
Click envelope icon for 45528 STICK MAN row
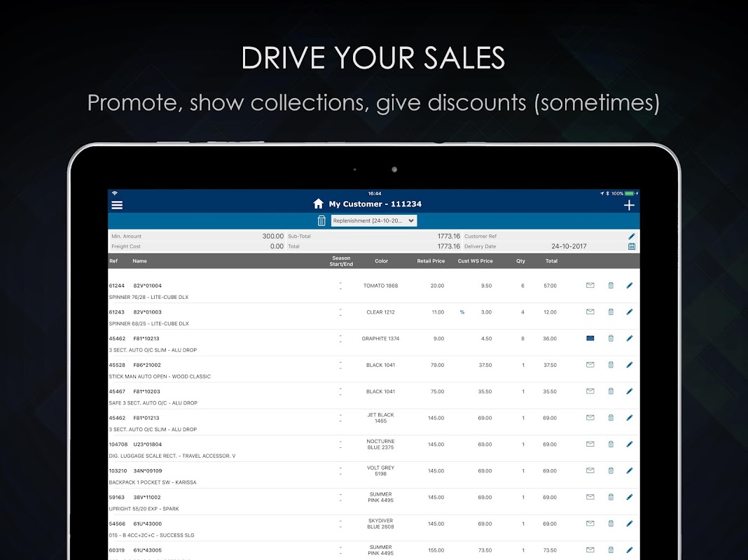pyautogui.click(x=590, y=365)
